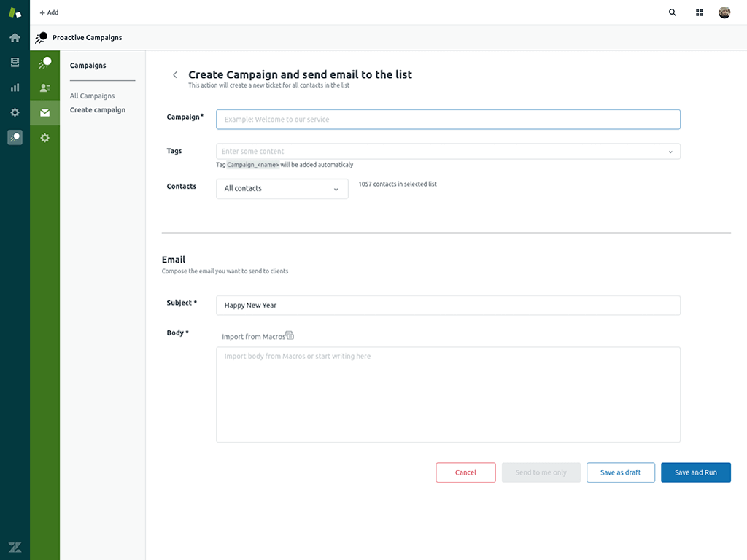This screenshot has height=560, width=747.
Task: Click the Zendesk logo in the top corner
Action: click(x=15, y=12)
